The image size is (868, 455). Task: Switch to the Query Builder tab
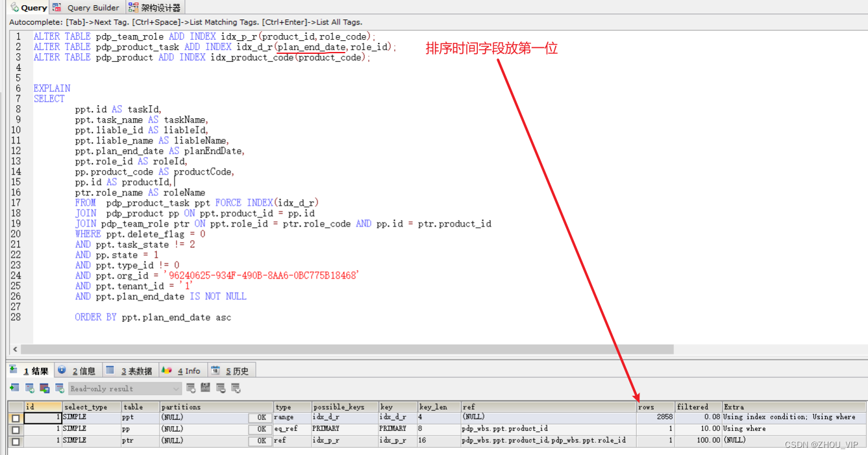coord(86,8)
